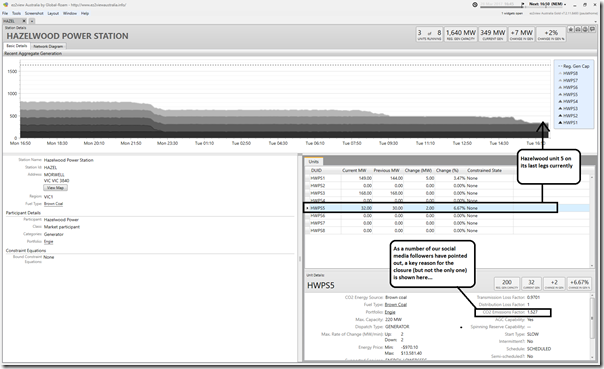Open the Brown Coal fuel type link
The image size is (604, 369).
click(x=53, y=204)
